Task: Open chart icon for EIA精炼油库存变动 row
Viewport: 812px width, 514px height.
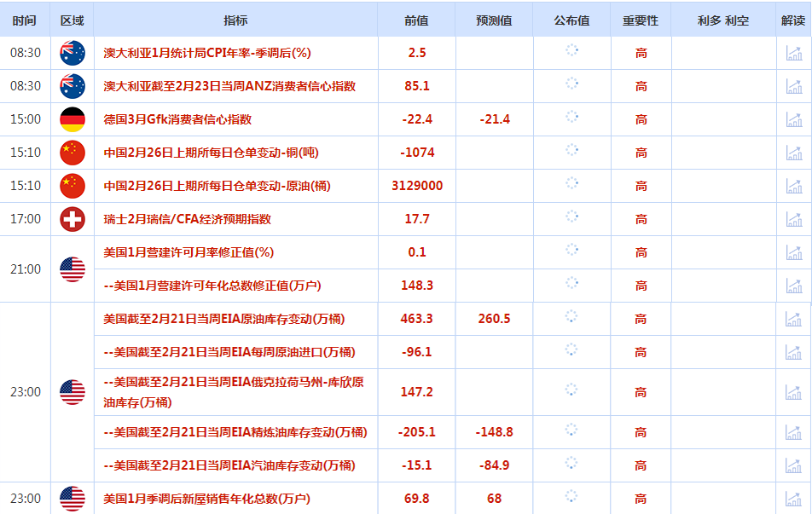Action: 793,432
